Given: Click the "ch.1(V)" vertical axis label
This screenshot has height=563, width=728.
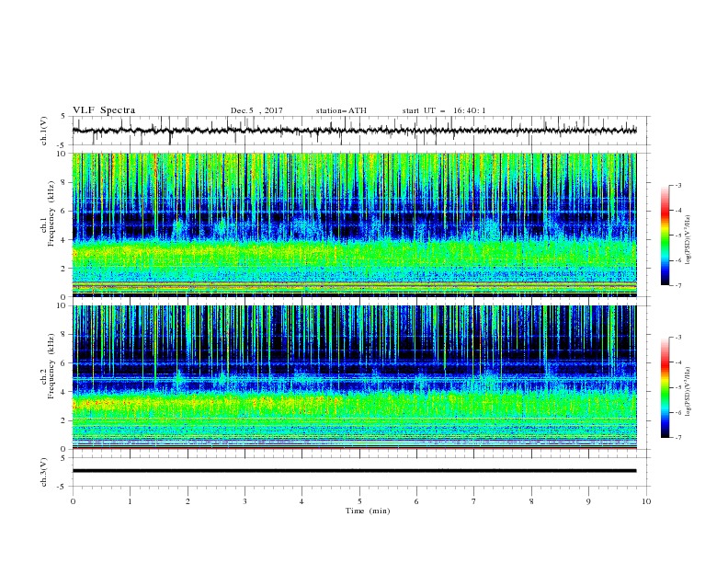Looking at the screenshot, I should coord(43,131).
